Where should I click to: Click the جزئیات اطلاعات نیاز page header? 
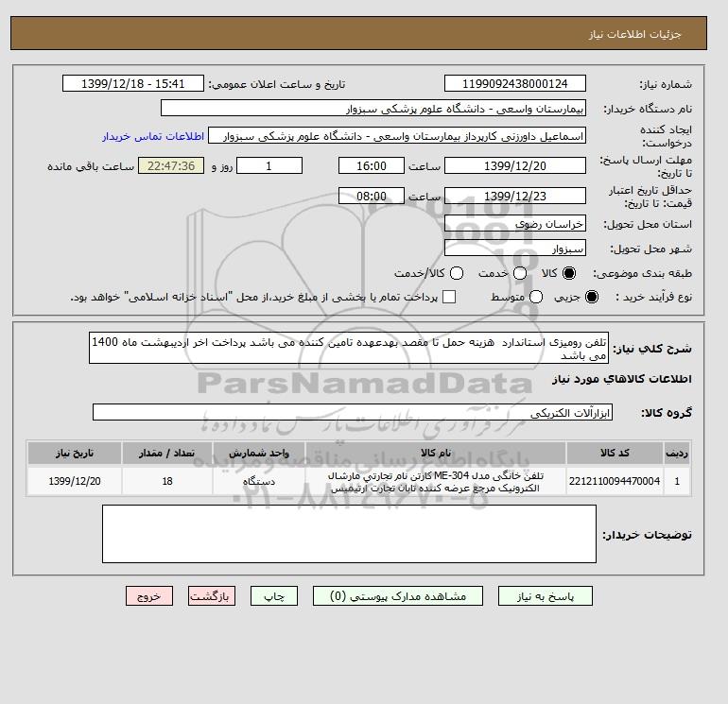pos(634,34)
